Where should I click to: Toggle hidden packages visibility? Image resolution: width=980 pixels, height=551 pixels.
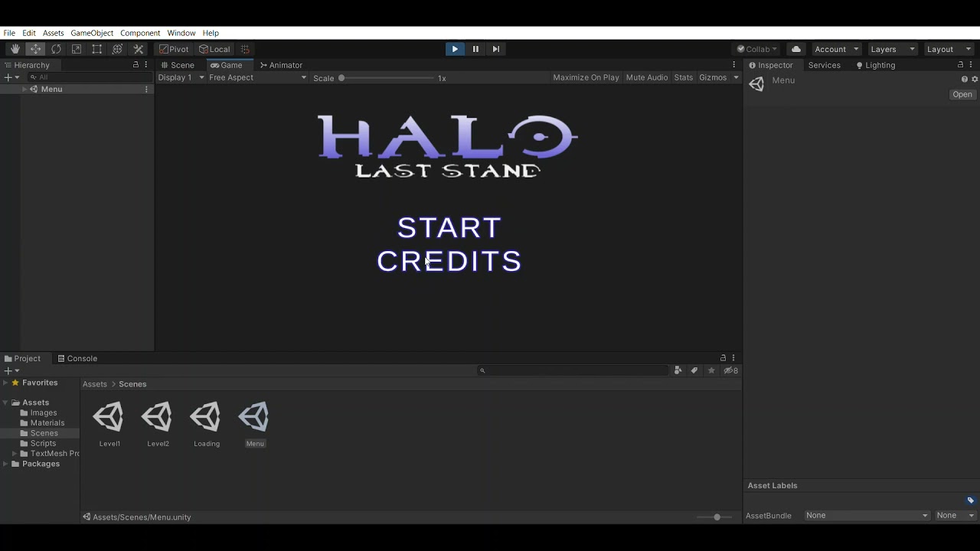(731, 370)
